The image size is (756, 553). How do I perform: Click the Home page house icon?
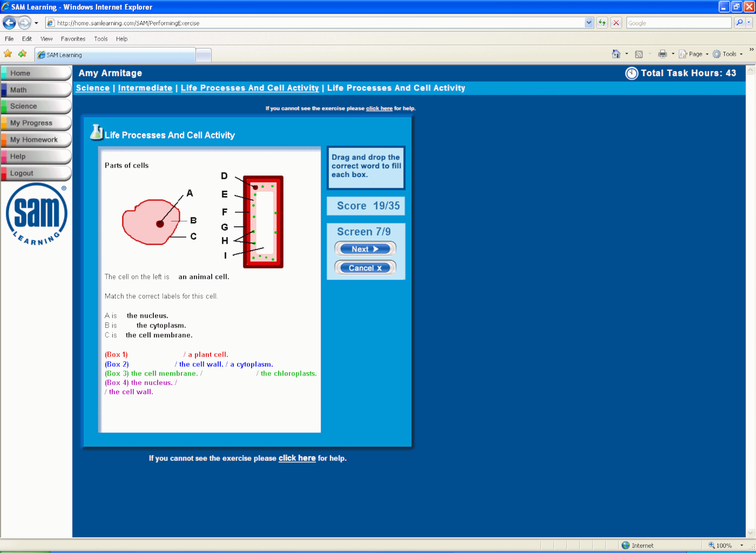pyautogui.click(x=616, y=54)
